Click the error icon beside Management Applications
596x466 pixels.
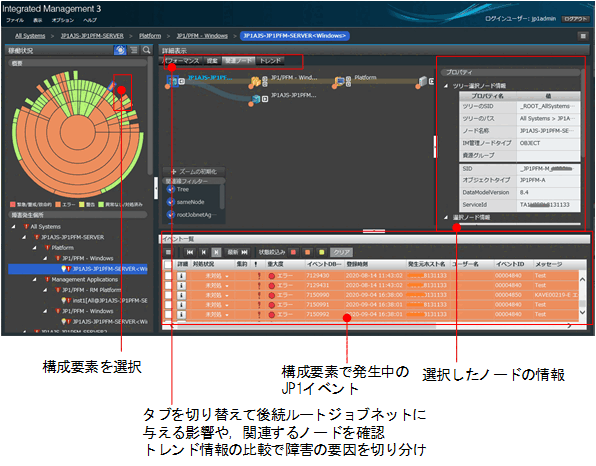[x=47, y=279]
